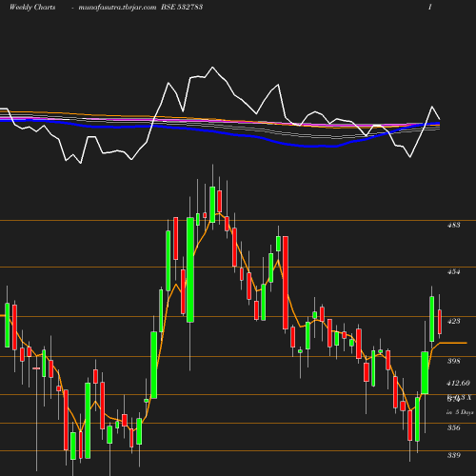Click the 454 price level label
Viewport: 476px width, 476px height.
point(453,271)
